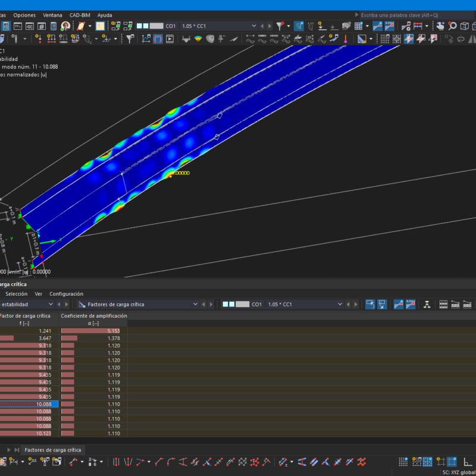Open the CAD-BIM menu
The width and height of the screenshot is (476, 476).
80,15
